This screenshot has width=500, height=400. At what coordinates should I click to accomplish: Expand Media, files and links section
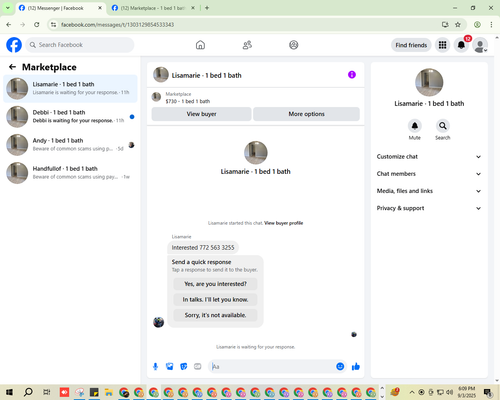point(429,191)
